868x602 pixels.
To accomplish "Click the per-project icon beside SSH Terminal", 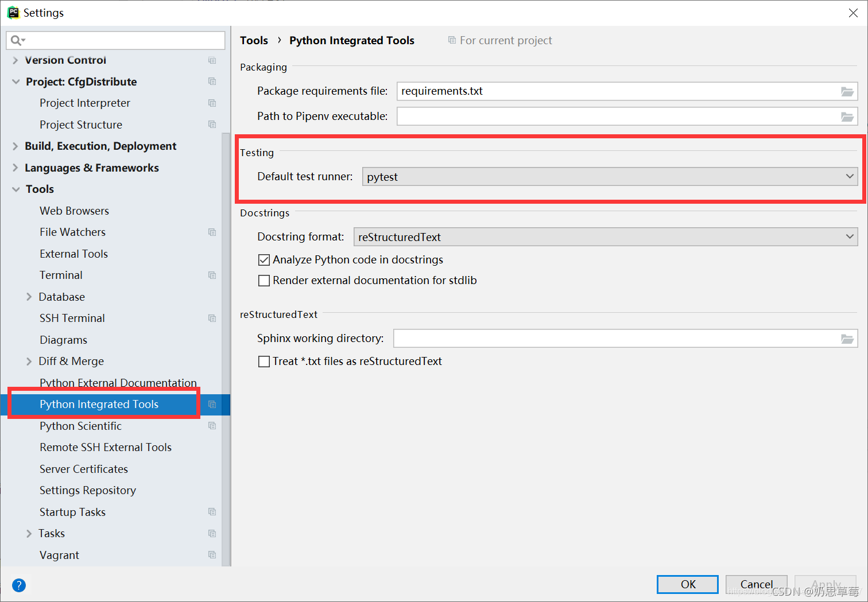I will (212, 319).
